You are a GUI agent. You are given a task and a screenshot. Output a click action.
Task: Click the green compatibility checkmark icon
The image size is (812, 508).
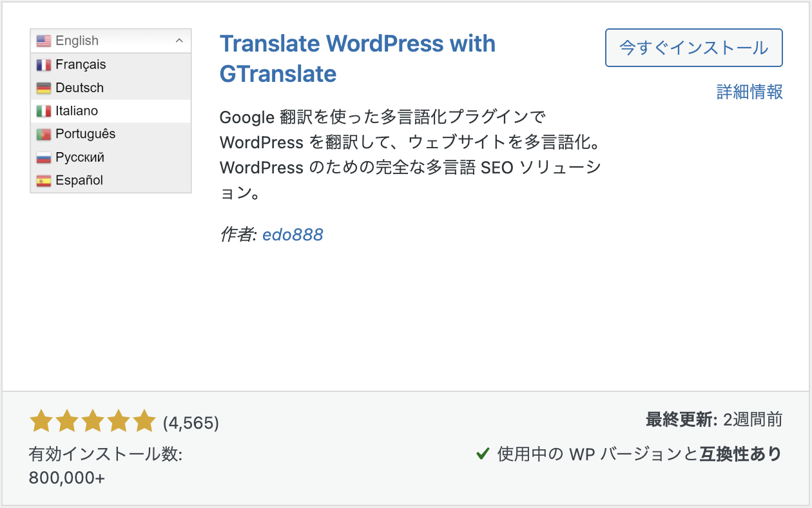pyautogui.click(x=483, y=454)
